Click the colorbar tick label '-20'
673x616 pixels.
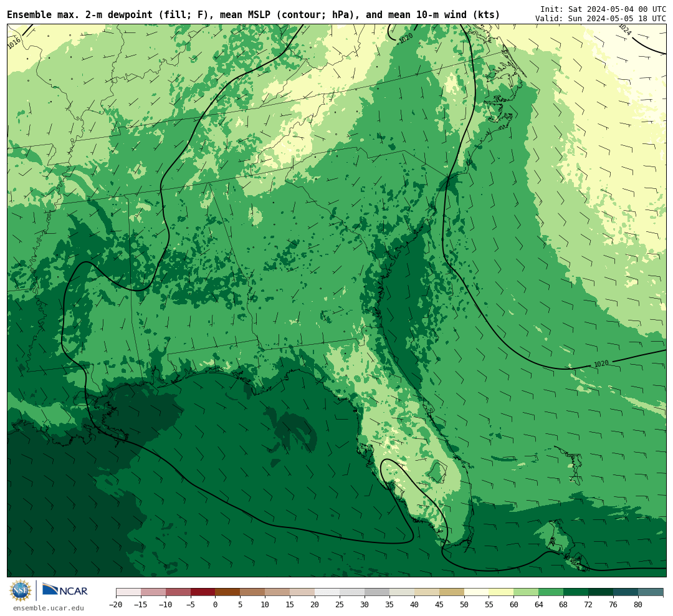coord(115,604)
